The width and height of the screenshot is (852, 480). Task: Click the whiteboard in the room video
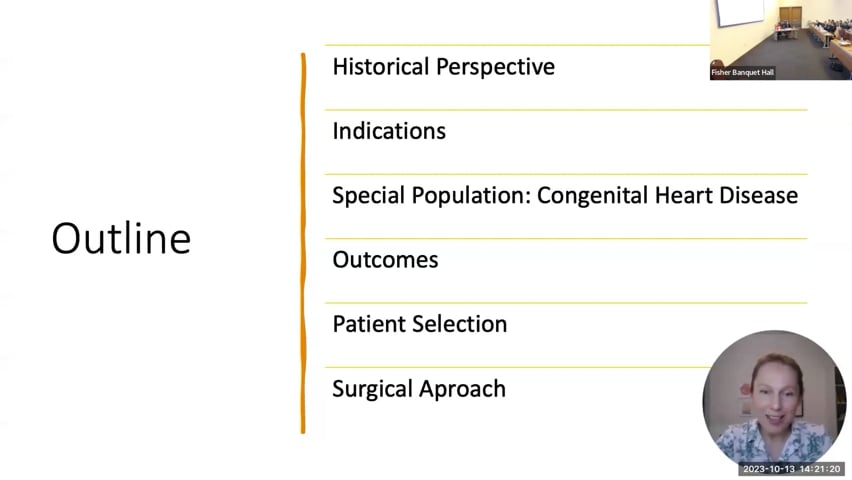pos(740,12)
